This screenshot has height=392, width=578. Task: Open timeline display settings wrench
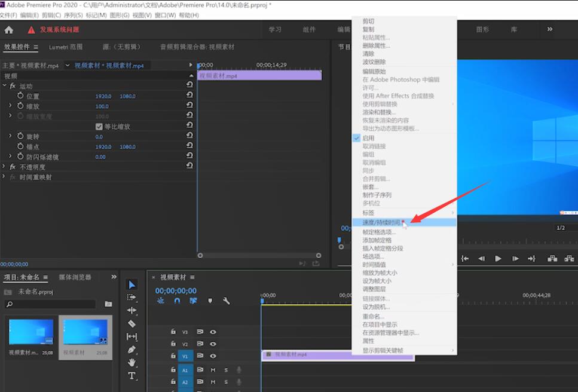(227, 301)
